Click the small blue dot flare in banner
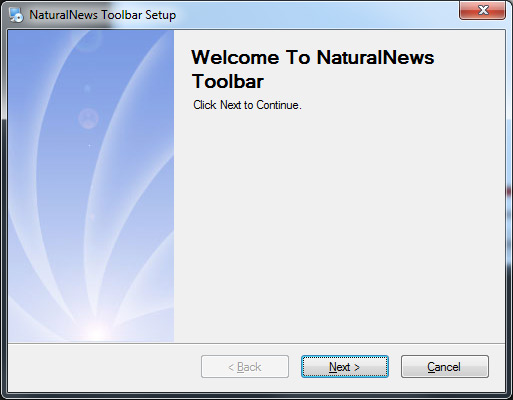The width and height of the screenshot is (513, 400). click(x=87, y=89)
